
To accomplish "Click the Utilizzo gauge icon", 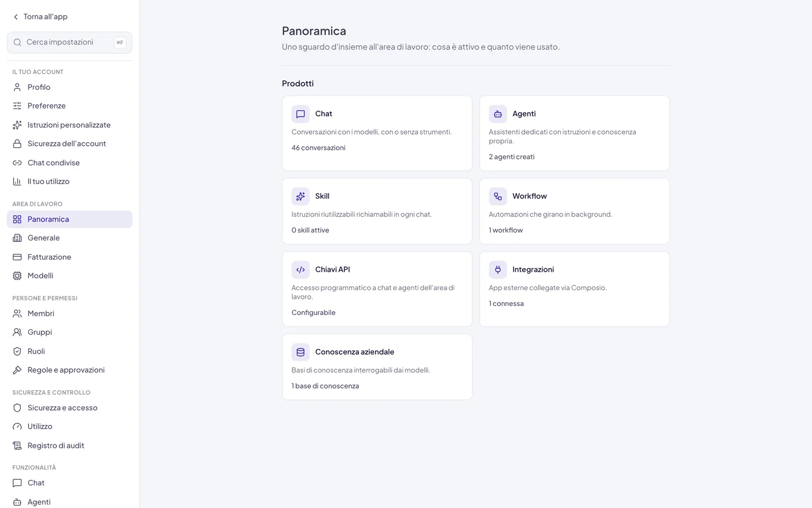I will tap(17, 427).
